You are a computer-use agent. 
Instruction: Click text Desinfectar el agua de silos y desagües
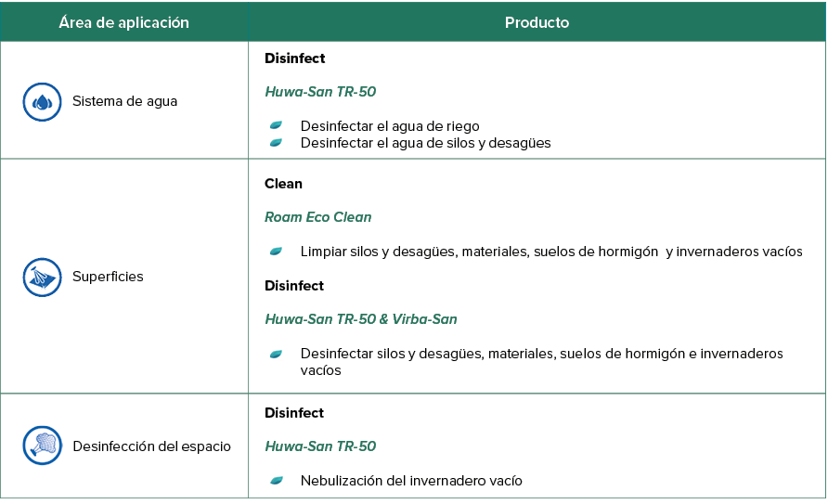click(x=426, y=143)
